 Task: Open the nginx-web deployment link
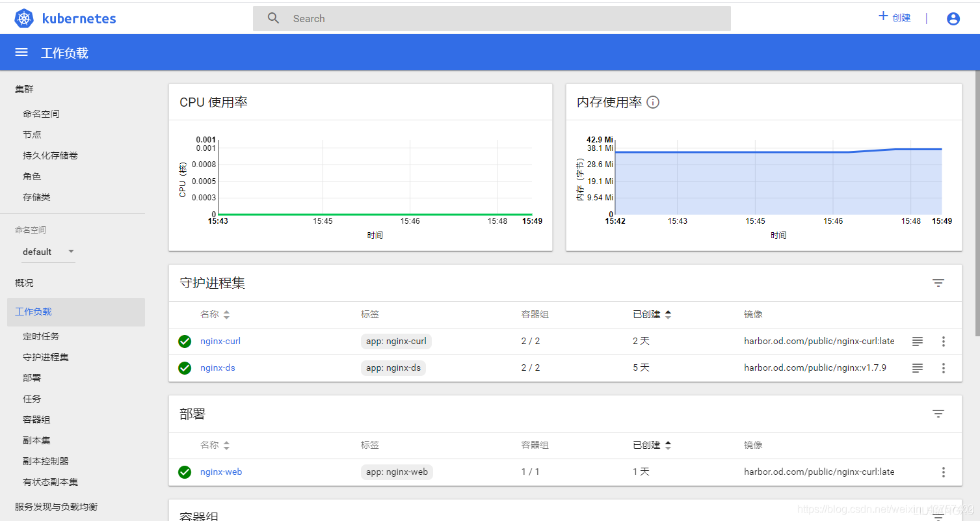click(x=221, y=472)
